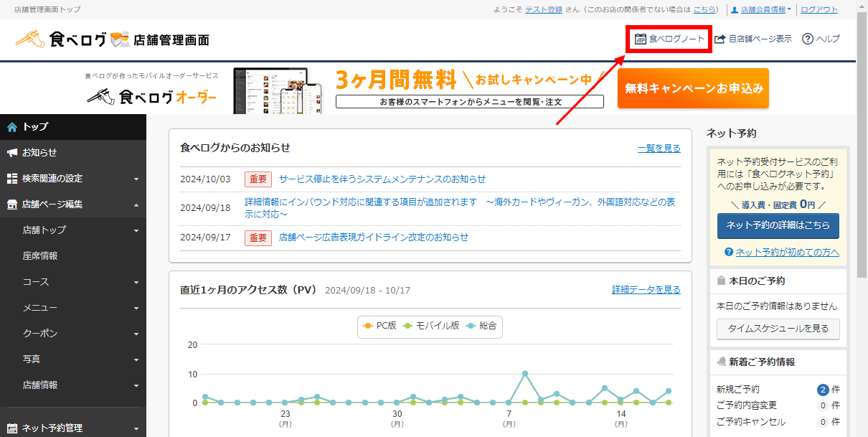Click the 2024/10/03 notice date
The width and height of the screenshot is (868, 437).
coord(205,179)
